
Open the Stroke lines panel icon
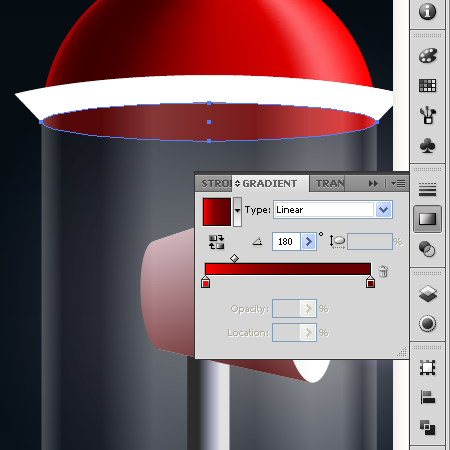point(427,189)
